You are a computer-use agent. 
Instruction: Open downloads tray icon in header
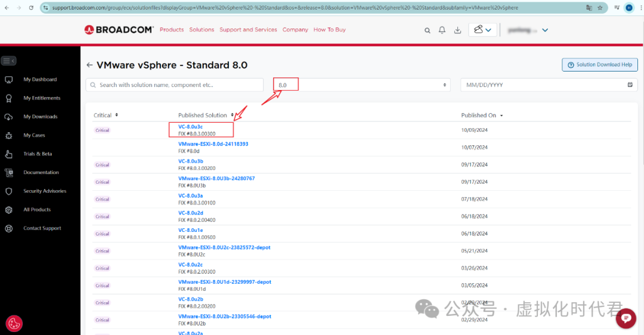tap(457, 30)
